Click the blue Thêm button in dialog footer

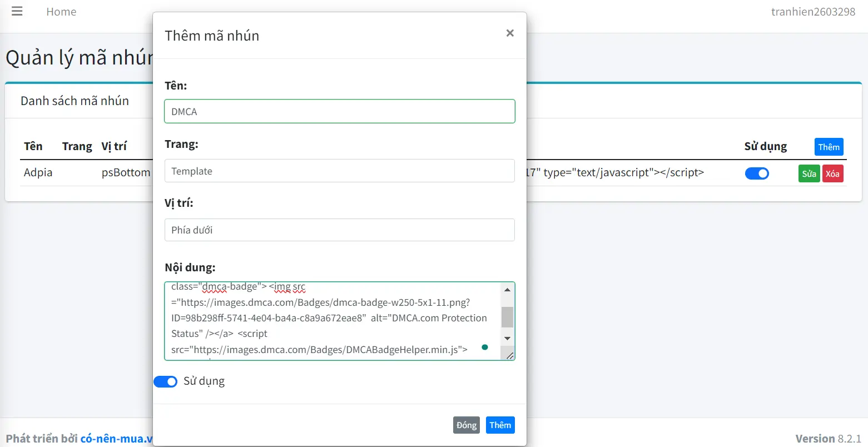pyautogui.click(x=500, y=425)
